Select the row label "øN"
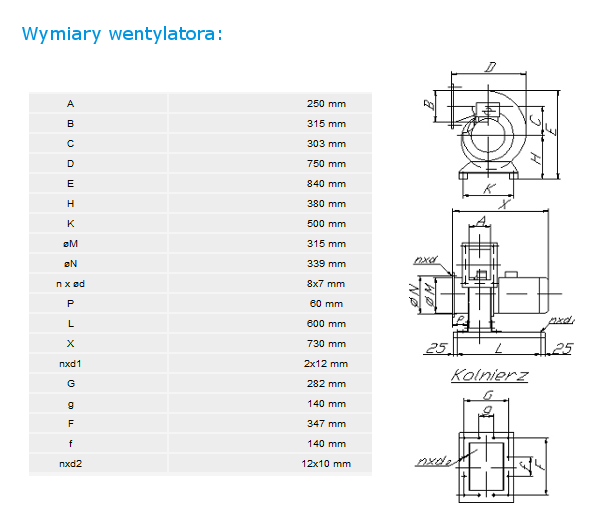 click(70, 264)
